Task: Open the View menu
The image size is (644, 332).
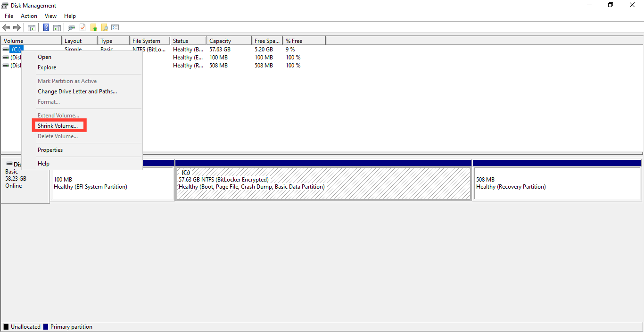Action: click(x=50, y=16)
